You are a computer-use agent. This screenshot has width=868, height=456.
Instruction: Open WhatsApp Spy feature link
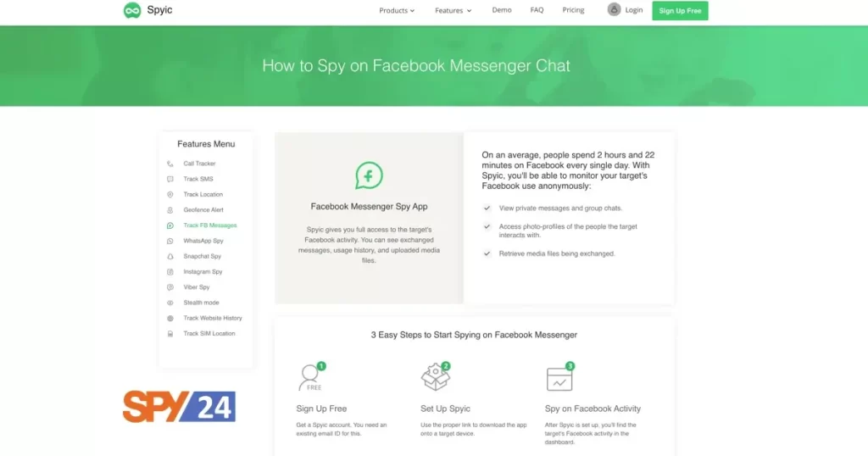coord(203,242)
